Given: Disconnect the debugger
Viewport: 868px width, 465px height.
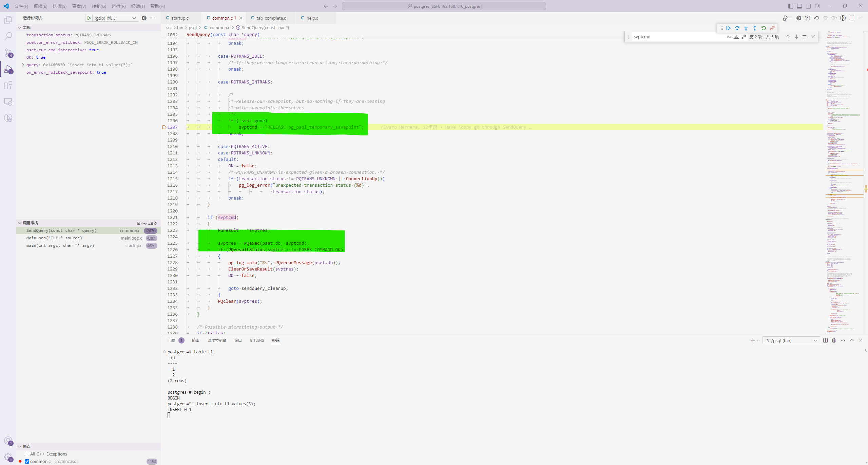Looking at the screenshot, I should [772, 28].
